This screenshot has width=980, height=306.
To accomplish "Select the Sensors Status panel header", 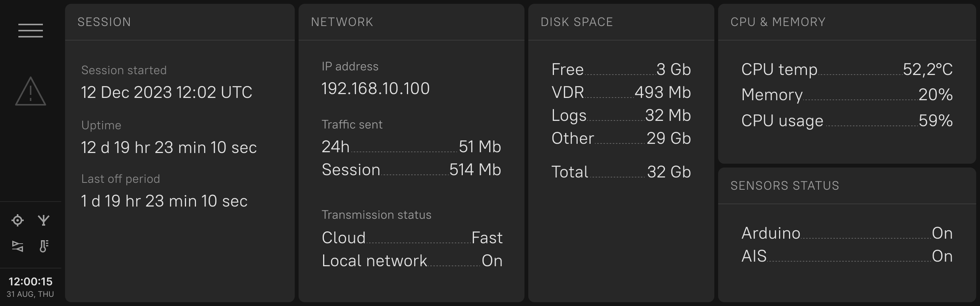I will pyautogui.click(x=785, y=186).
